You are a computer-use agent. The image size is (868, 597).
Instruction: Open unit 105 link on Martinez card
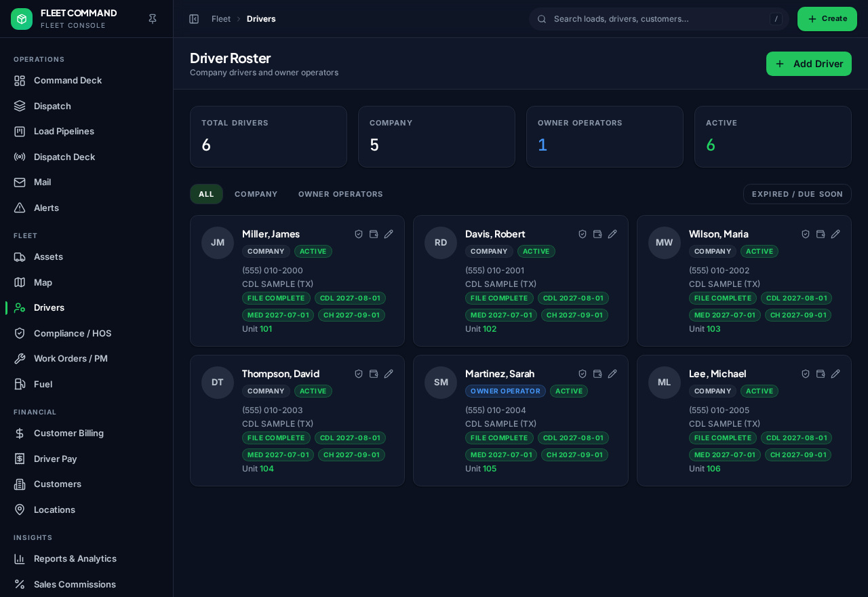pyautogui.click(x=490, y=469)
